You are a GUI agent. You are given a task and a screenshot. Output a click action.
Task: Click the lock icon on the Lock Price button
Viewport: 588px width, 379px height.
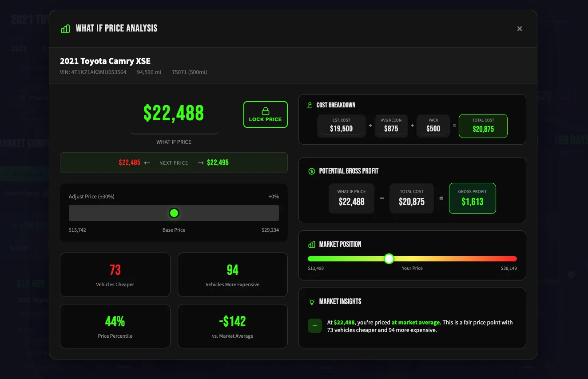point(266,111)
